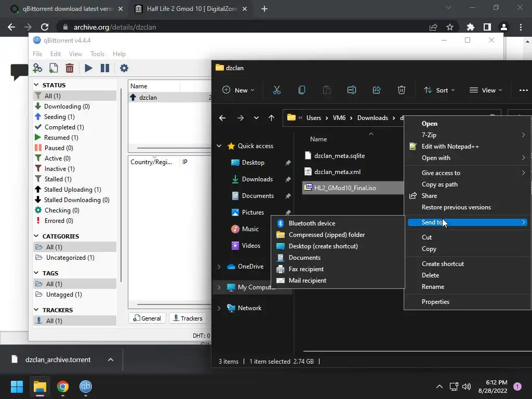Select the dzclan torrent row
The height and width of the screenshot is (399, 532).
(170, 97)
